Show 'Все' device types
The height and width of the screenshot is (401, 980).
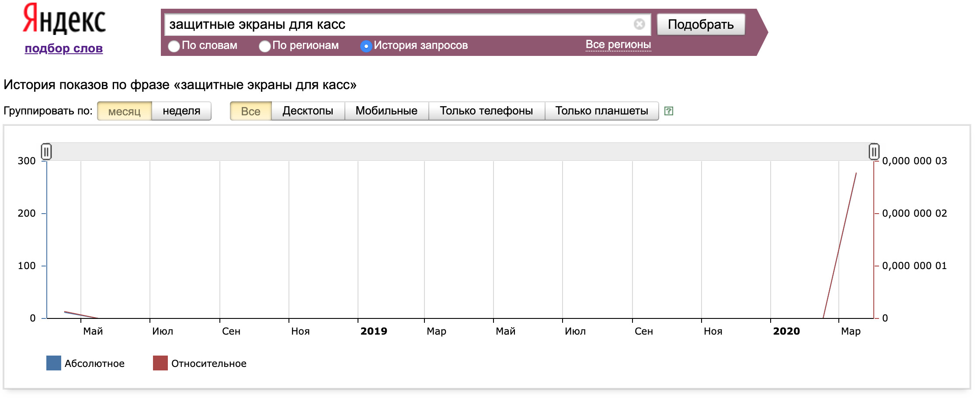[x=250, y=111]
